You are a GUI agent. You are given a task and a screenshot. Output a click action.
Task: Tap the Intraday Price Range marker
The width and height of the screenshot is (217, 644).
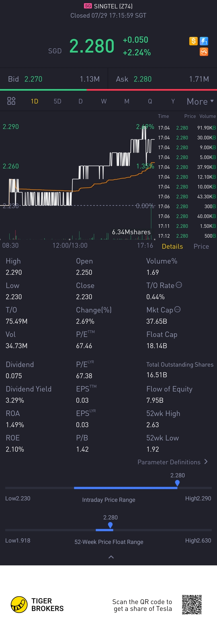(177, 483)
